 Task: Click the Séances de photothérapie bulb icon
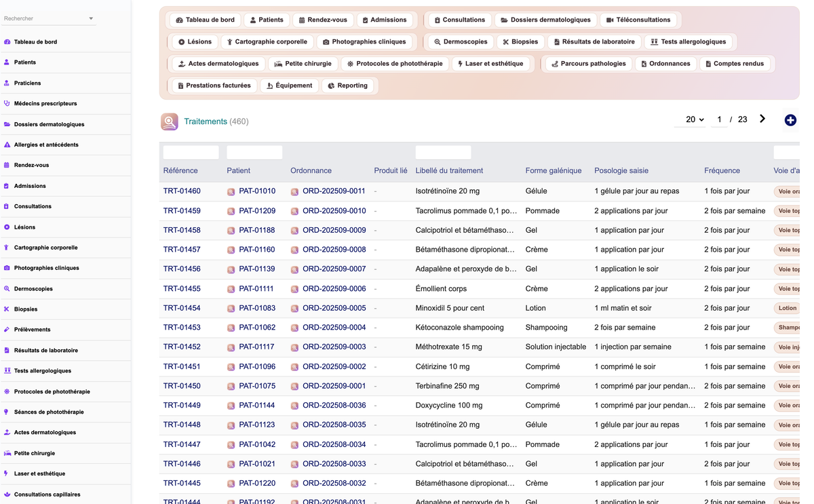coord(7,412)
